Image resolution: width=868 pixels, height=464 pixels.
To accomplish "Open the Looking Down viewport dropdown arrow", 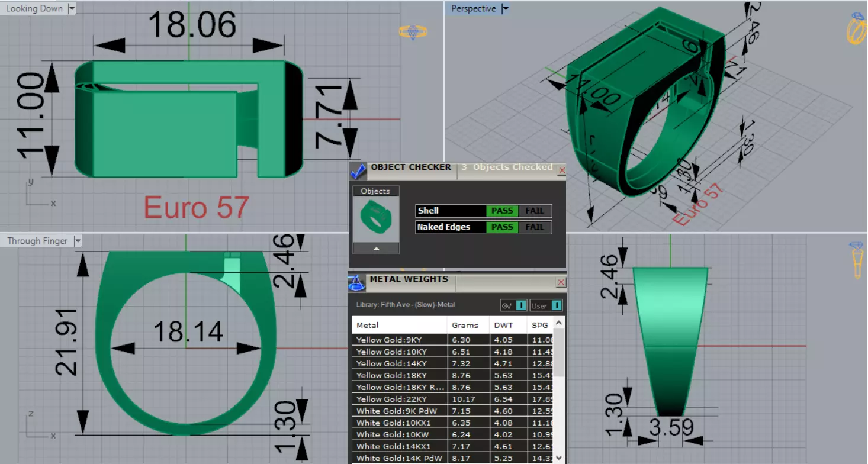I will tap(72, 9).
